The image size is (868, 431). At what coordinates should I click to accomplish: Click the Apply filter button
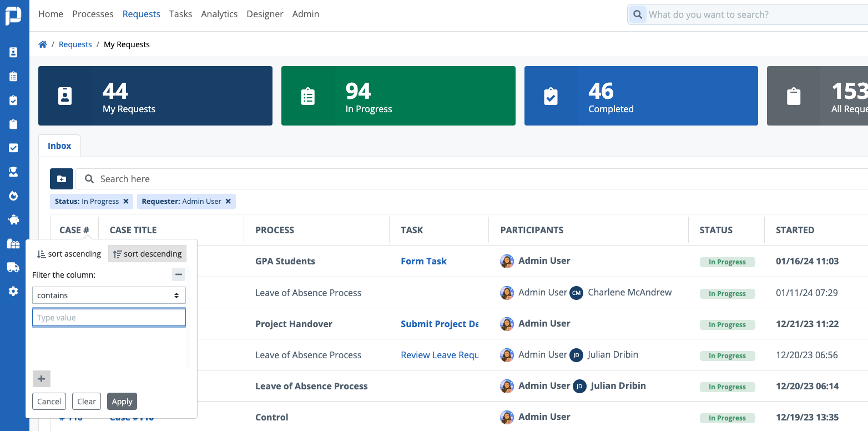tap(122, 402)
